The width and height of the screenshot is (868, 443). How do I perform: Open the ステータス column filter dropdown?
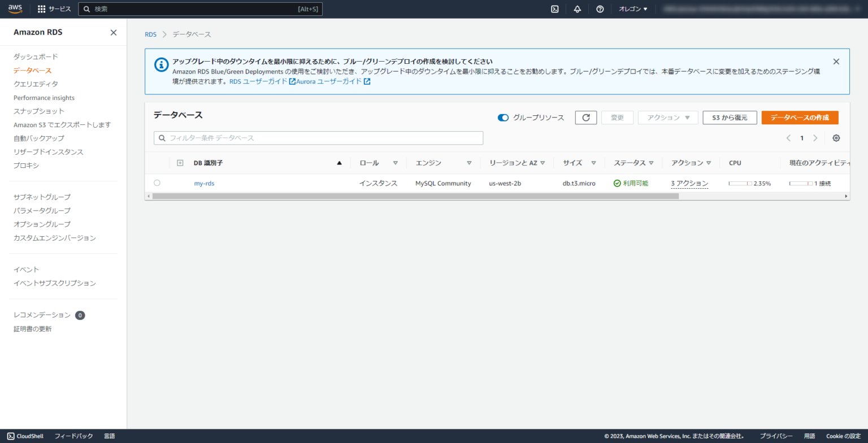coord(650,162)
